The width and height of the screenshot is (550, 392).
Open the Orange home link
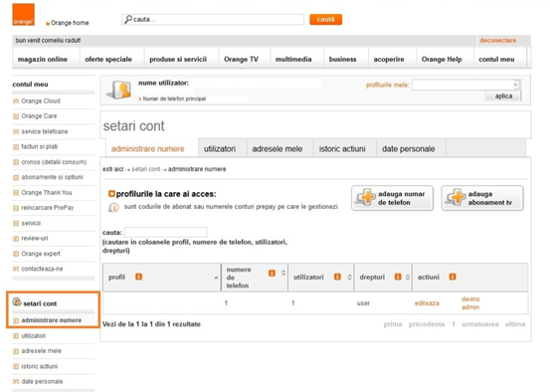click(70, 23)
